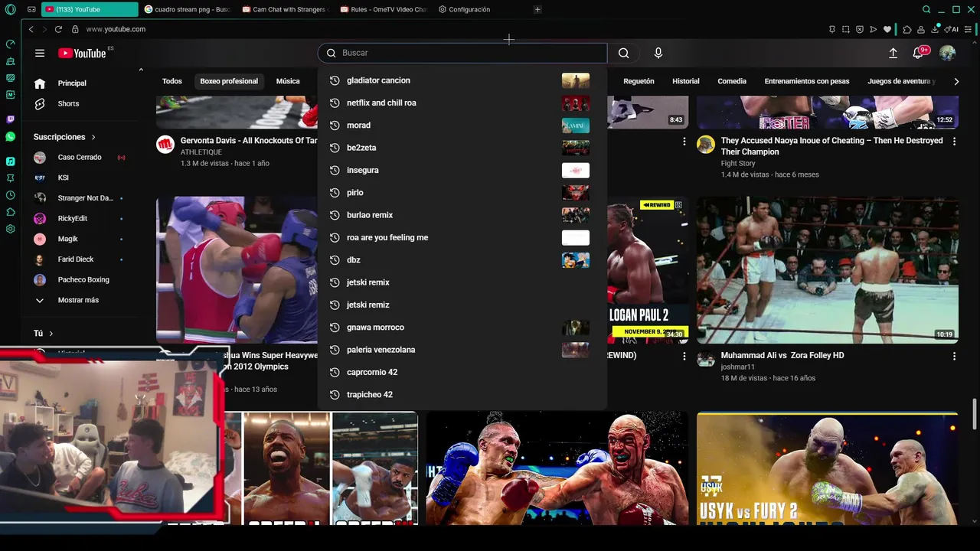Open YouTube hamburger guide menu
Image resolution: width=980 pixels, height=551 pixels.
[x=40, y=53]
